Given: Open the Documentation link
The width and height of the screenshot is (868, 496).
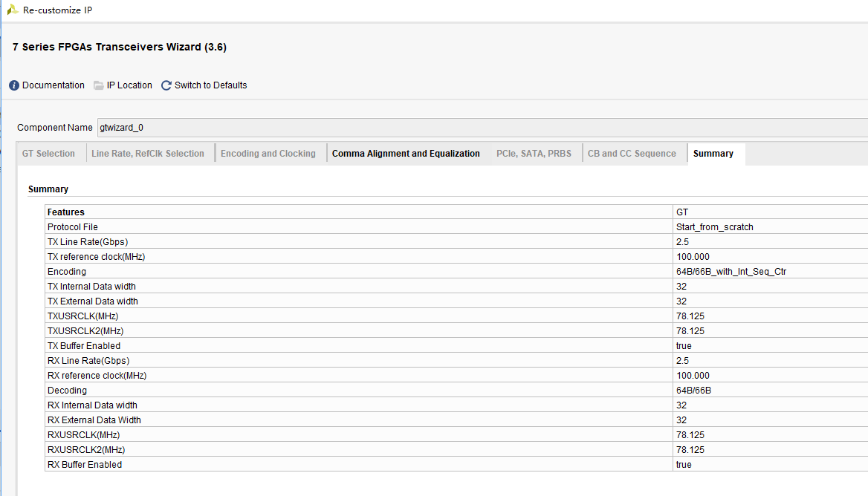Looking at the screenshot, I should [x=54, y=85].
